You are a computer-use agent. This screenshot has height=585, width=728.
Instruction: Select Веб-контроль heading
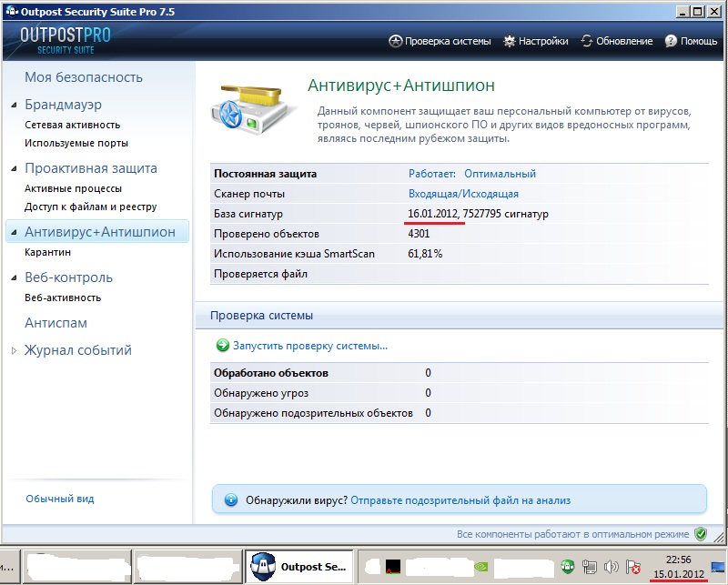[x=69, y=277]
